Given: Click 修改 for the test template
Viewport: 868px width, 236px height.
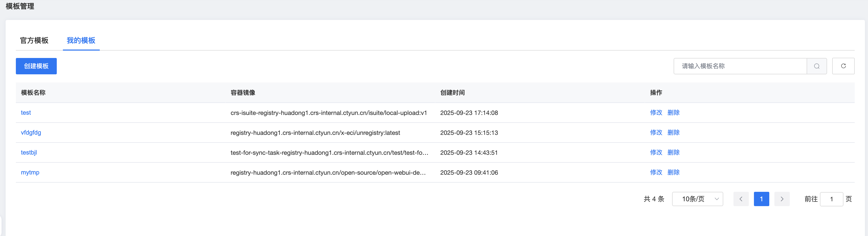Looking at the screenshot, I should 656,113.
